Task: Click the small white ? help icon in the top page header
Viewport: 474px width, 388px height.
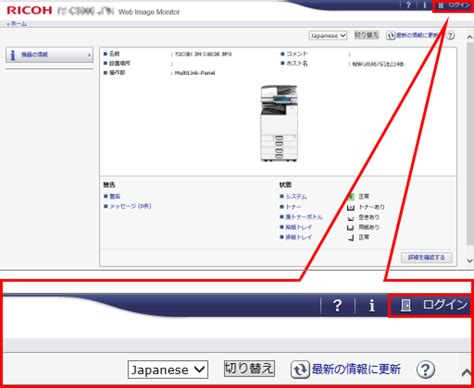Action: click(x=408, y=5)
